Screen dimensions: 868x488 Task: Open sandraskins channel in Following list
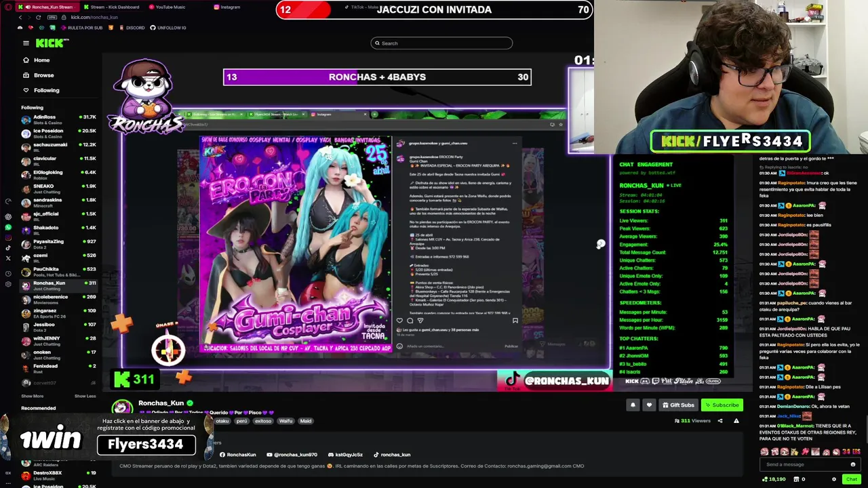tap(58, 202)
